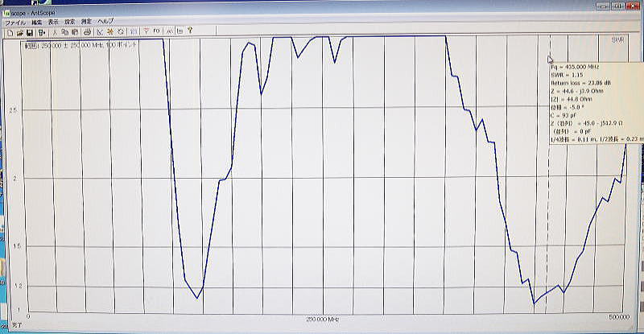Click the '500.000' axis end label

tap(618, 317)
